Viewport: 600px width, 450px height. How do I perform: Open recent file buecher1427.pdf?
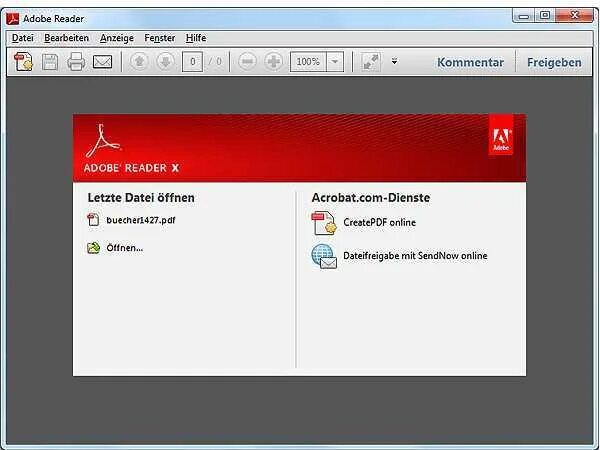[141, 220]
